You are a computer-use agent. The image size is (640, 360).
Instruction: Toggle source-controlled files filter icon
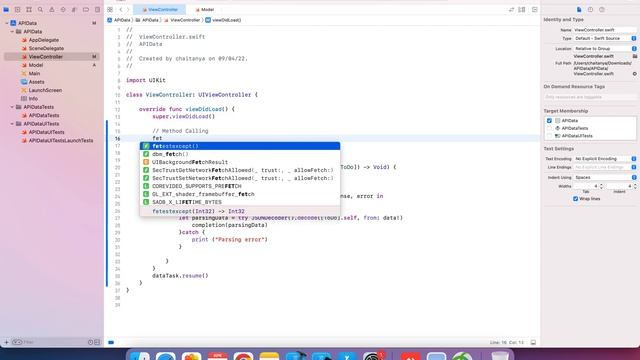tap(97, 342)
